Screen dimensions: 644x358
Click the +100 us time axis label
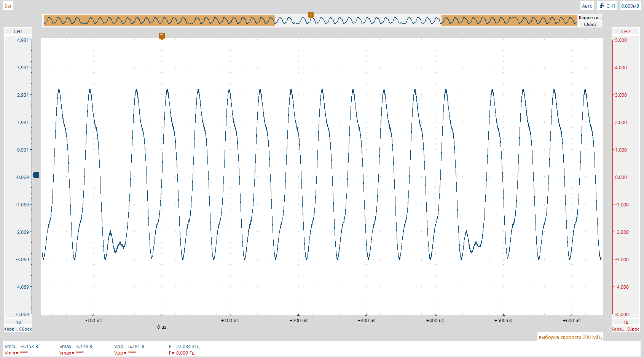tap(230, 320)
